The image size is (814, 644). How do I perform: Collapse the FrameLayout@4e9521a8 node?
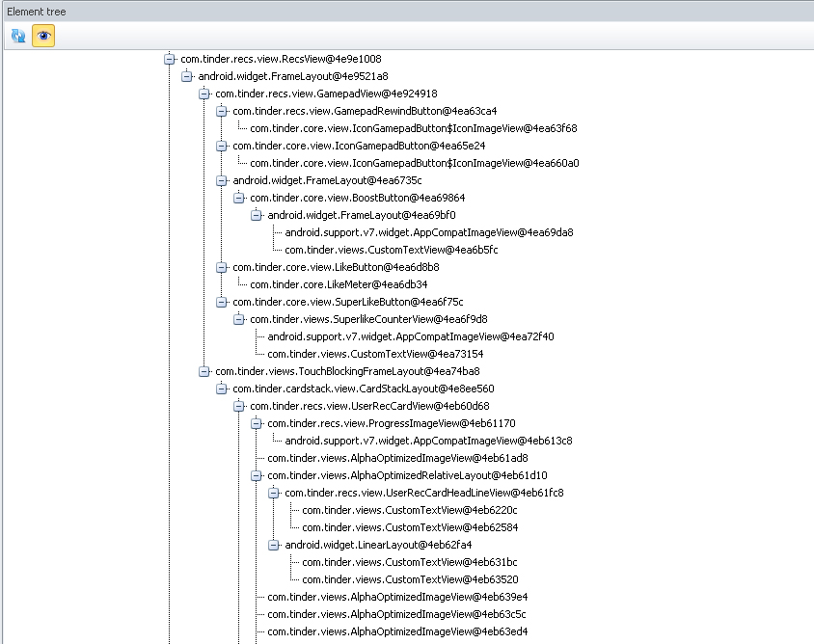[187, 77]
